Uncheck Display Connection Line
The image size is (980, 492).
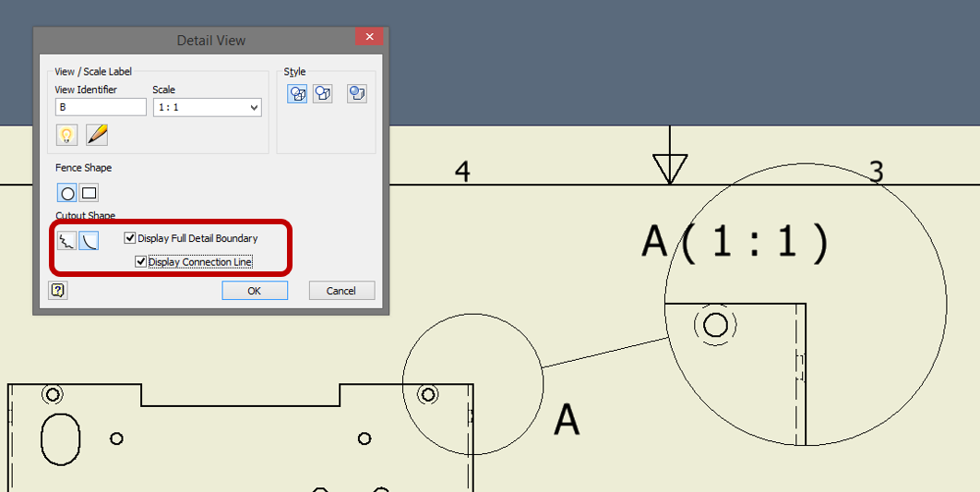pos(140,261)
